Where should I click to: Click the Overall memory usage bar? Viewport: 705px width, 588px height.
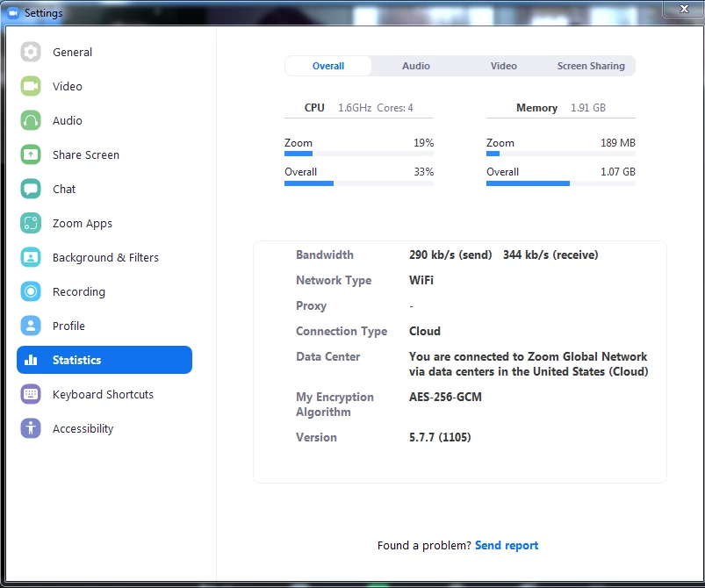tap(561, 183)
